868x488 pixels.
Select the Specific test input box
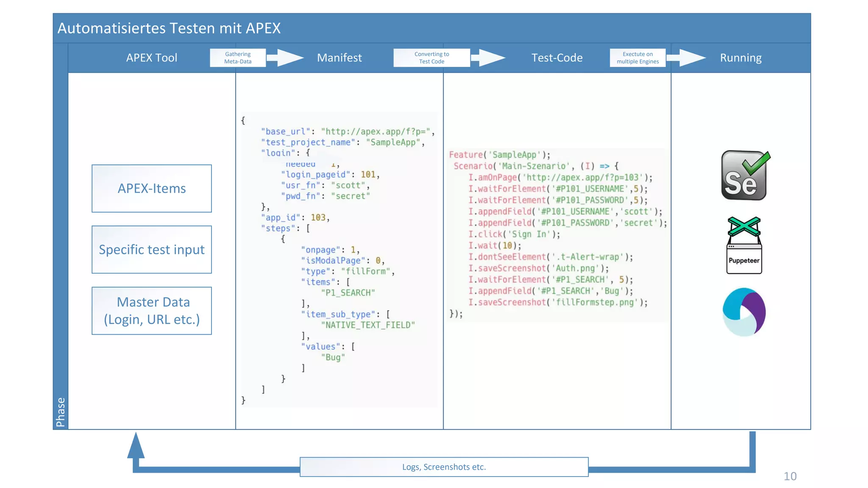click(x=152, y=250)
